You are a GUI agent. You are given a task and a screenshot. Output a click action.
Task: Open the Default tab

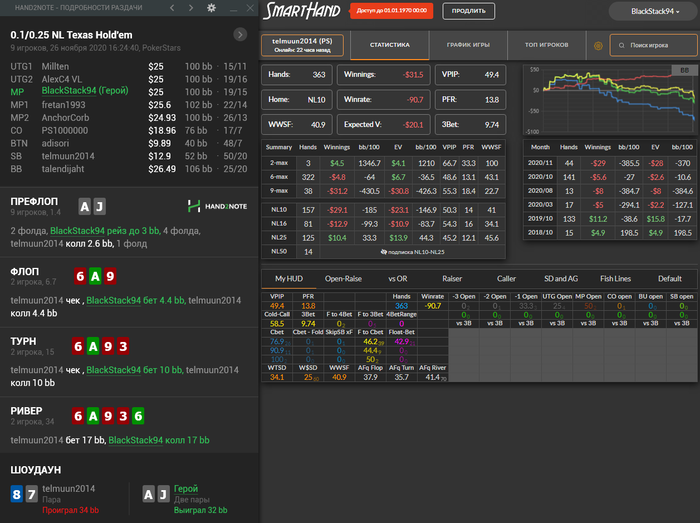(x=670, y=279)
